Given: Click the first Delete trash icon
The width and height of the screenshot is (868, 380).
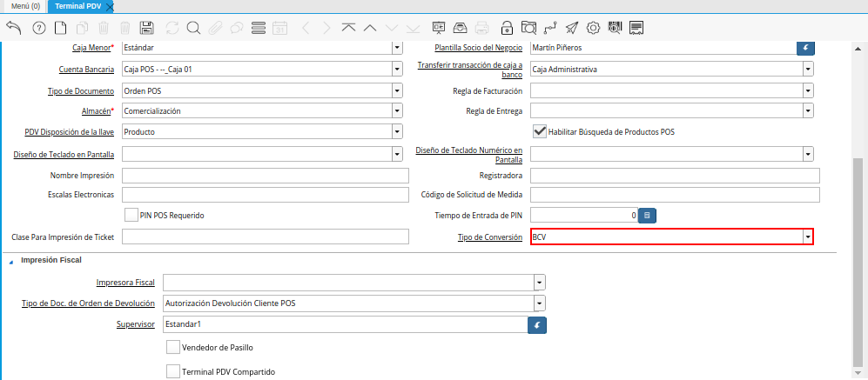Looking at the screenshot, I should [104, 28].
